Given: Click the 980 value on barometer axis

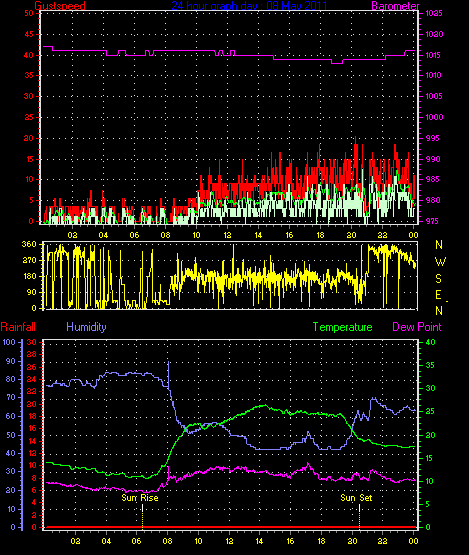Looking at the screenshot, I should pos(434,200).
